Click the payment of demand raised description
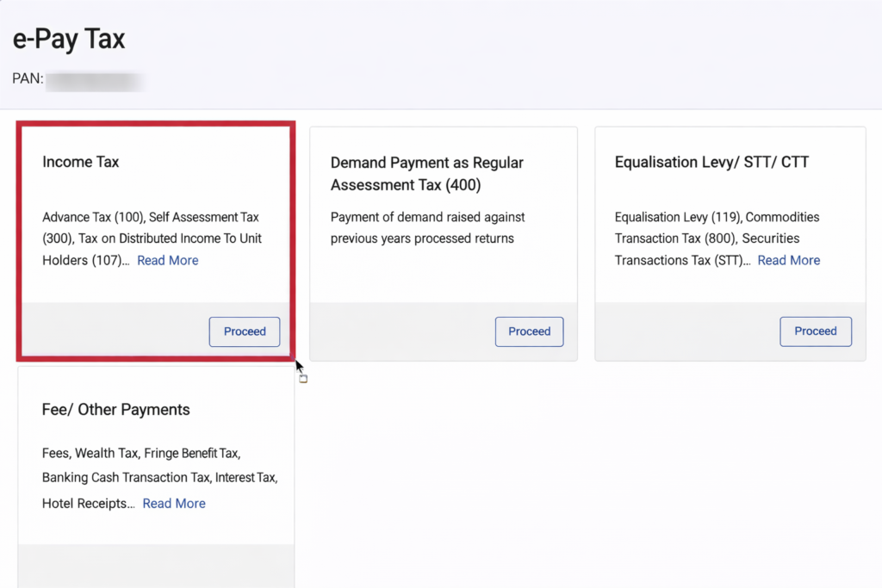Screen dimensions: 882x588 tap(427, 227)
